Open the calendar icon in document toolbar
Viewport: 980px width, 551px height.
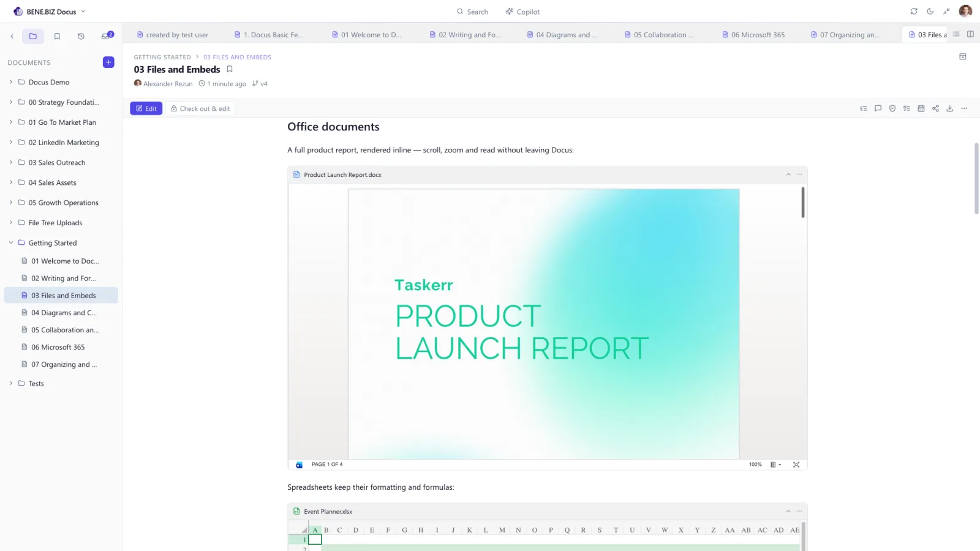(921, 108)
